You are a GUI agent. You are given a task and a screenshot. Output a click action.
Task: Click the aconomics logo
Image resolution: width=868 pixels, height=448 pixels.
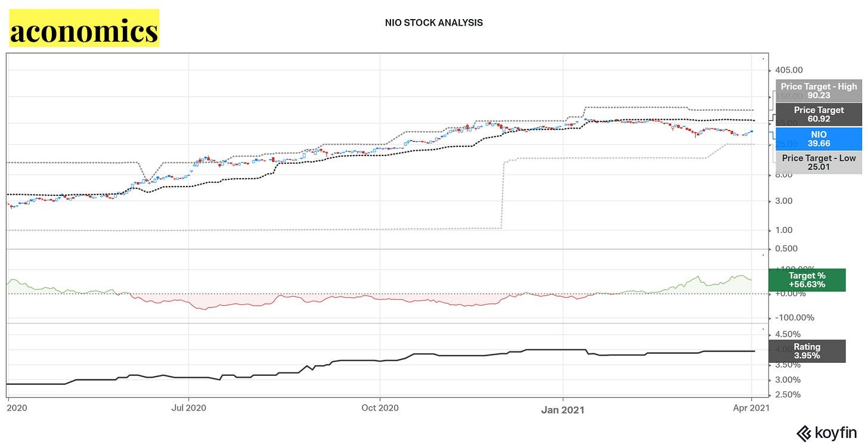click(84, 27)
